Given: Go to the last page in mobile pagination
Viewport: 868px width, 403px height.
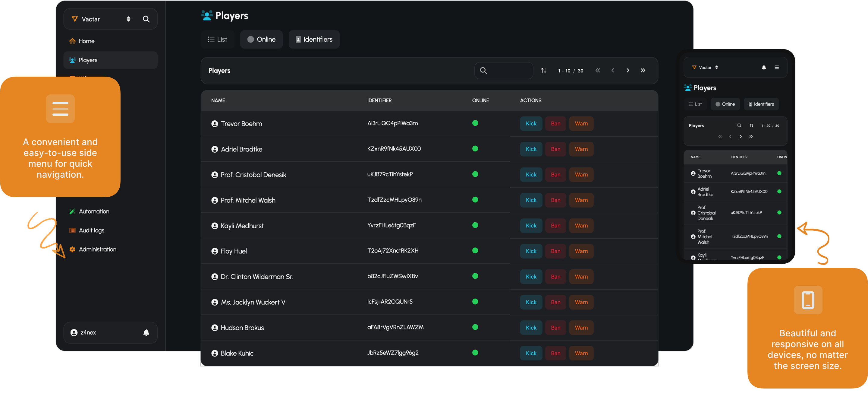Looking at the screenshot, I should (751, 137).
